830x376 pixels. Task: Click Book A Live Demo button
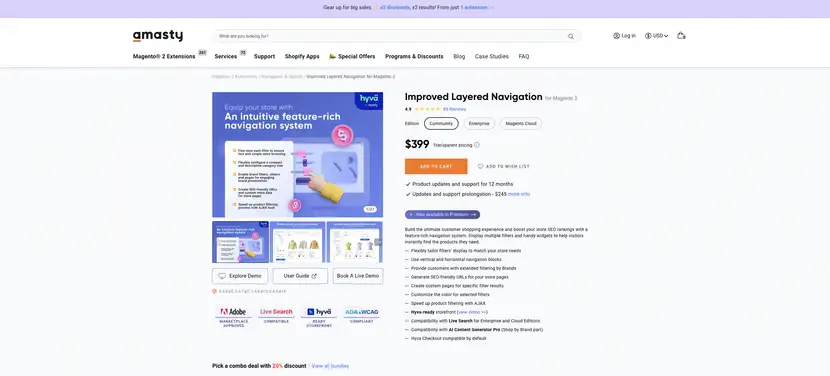358,276
